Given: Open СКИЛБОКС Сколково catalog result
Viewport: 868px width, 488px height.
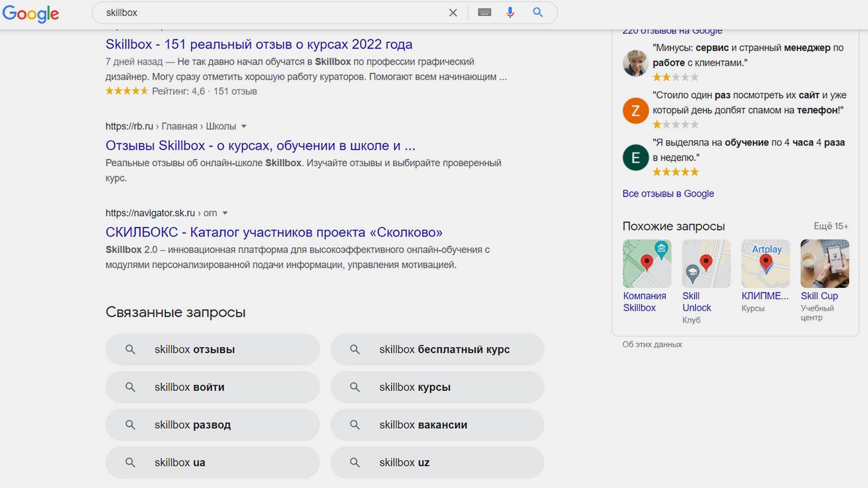Looking at the screenshot, I should (274, 232).
